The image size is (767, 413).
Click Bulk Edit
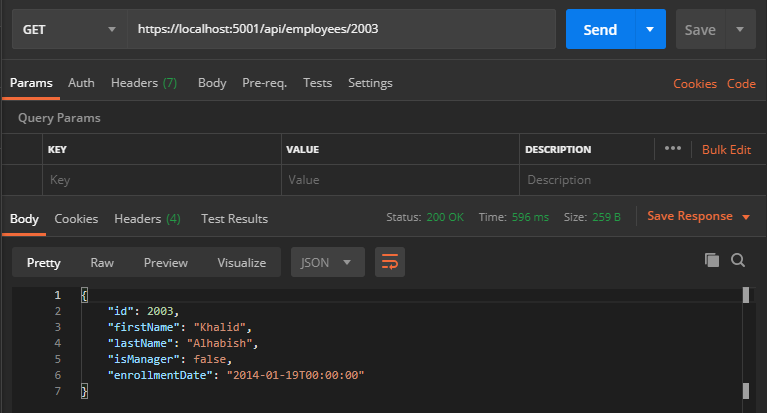coord(726,150)
